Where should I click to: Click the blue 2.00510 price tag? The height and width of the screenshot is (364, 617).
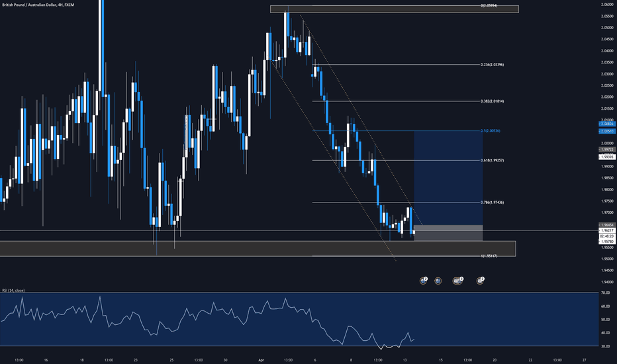(606, 131)
